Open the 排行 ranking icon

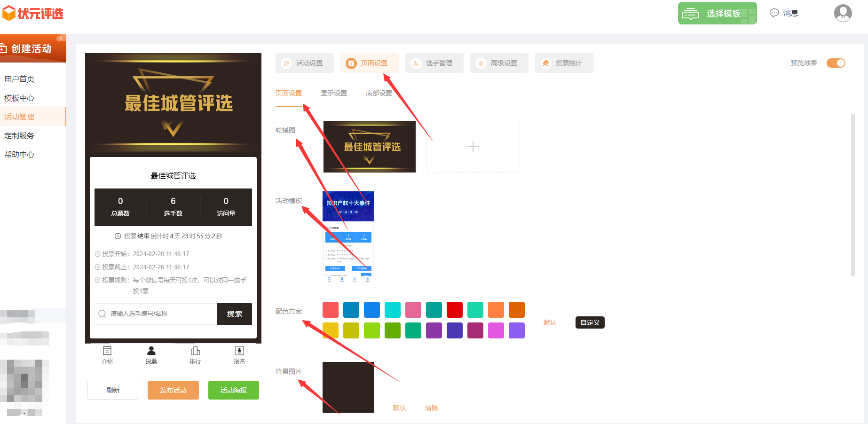tap(195, 351)
